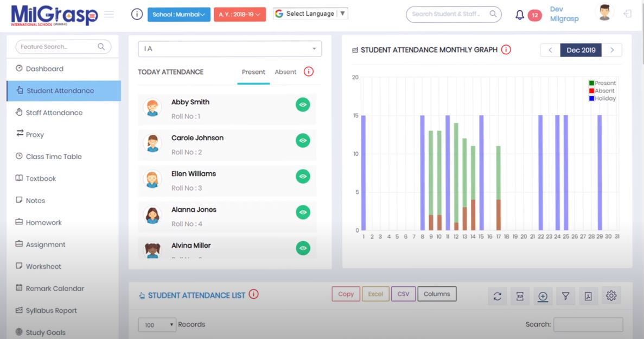Focus the Feature Search input field
This screenshot has height=339, width=644.
pyautogui.click(x=63, y=47)
